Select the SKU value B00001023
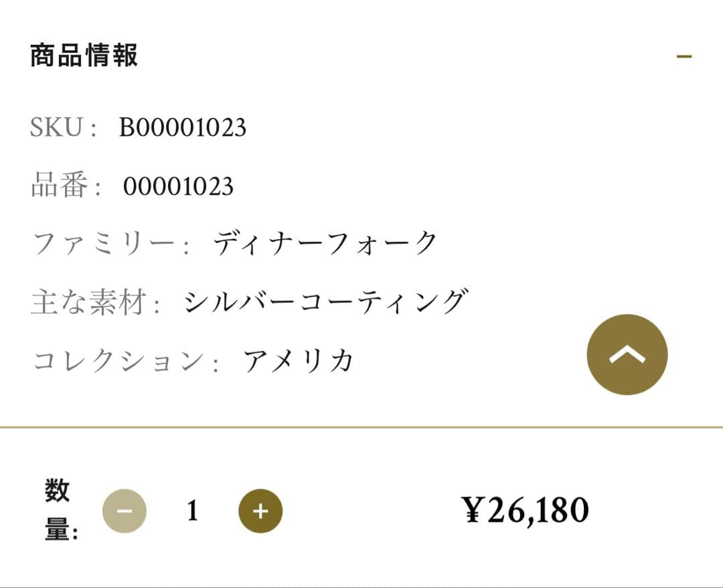The image size is (723, 588). [183, 127]
